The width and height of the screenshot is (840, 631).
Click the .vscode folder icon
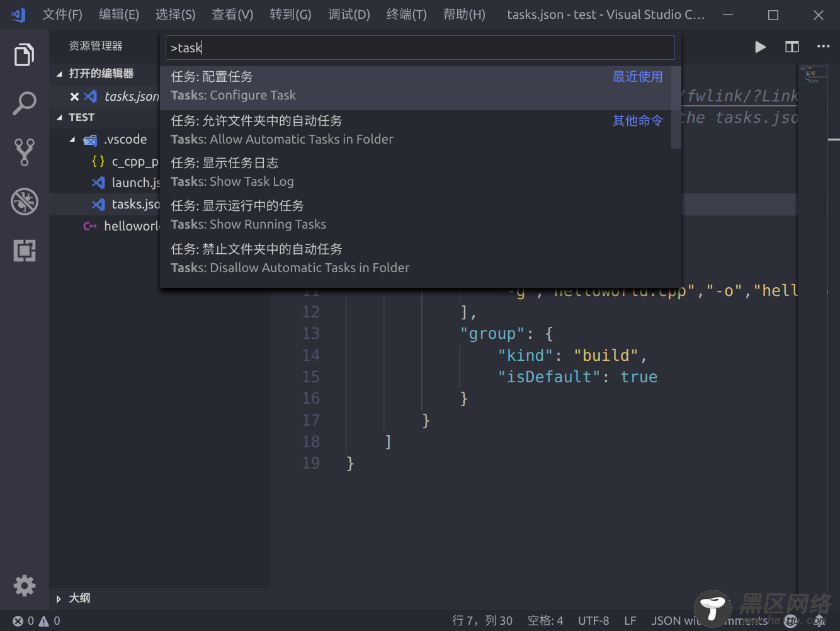90,140
